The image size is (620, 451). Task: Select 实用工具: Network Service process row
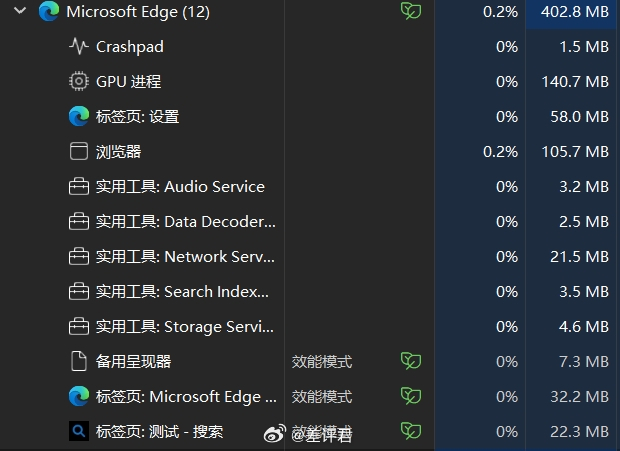pos(310,257)
